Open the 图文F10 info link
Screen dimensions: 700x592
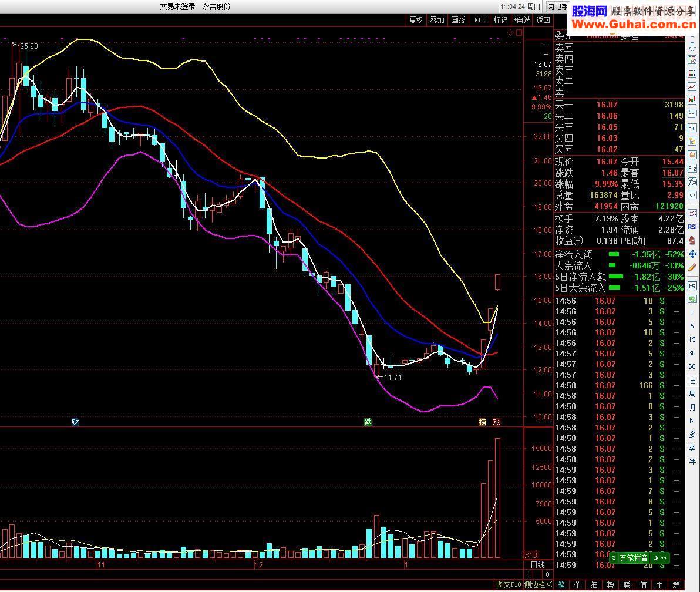(x=509, y=584)
